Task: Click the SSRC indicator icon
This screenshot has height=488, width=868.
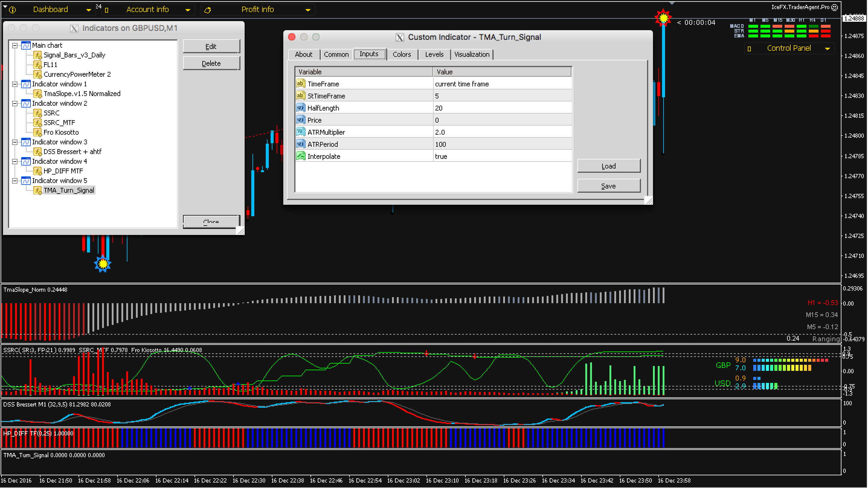Action: 37,113
